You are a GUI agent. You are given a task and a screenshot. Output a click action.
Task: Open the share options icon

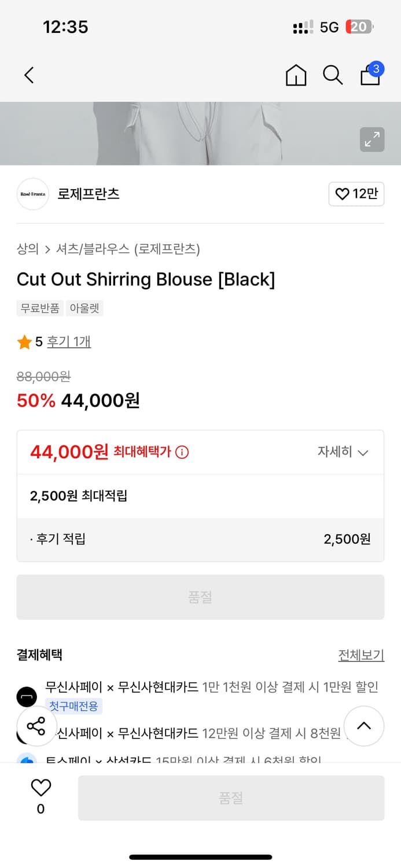coord(36,726)
